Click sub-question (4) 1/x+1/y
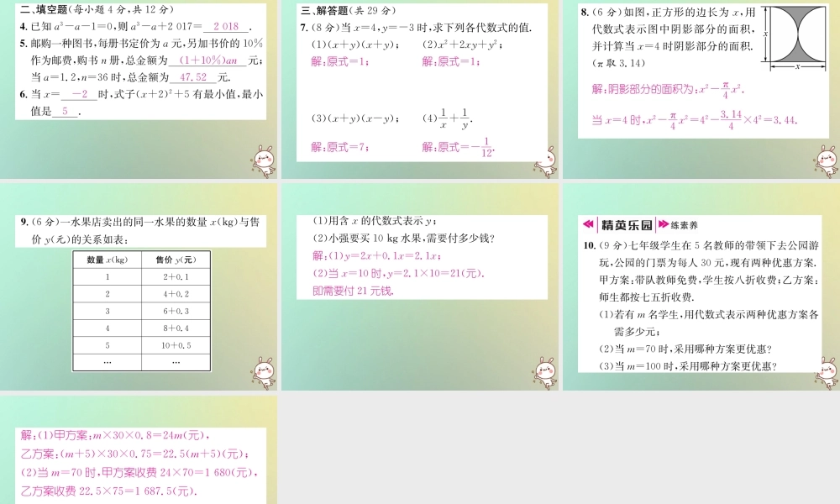The image size is (840, 504). click(x=448, y=118)
